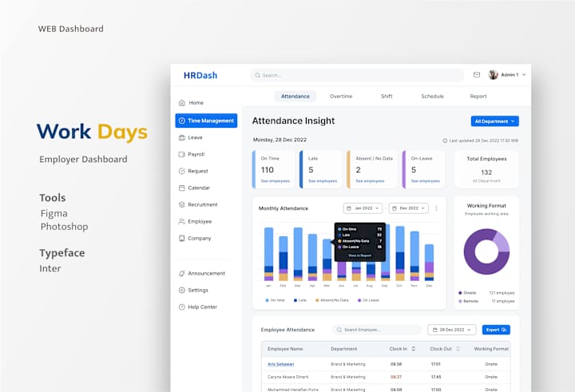
Task: Click the employee search magnifier icon
Action: [339, 330]
